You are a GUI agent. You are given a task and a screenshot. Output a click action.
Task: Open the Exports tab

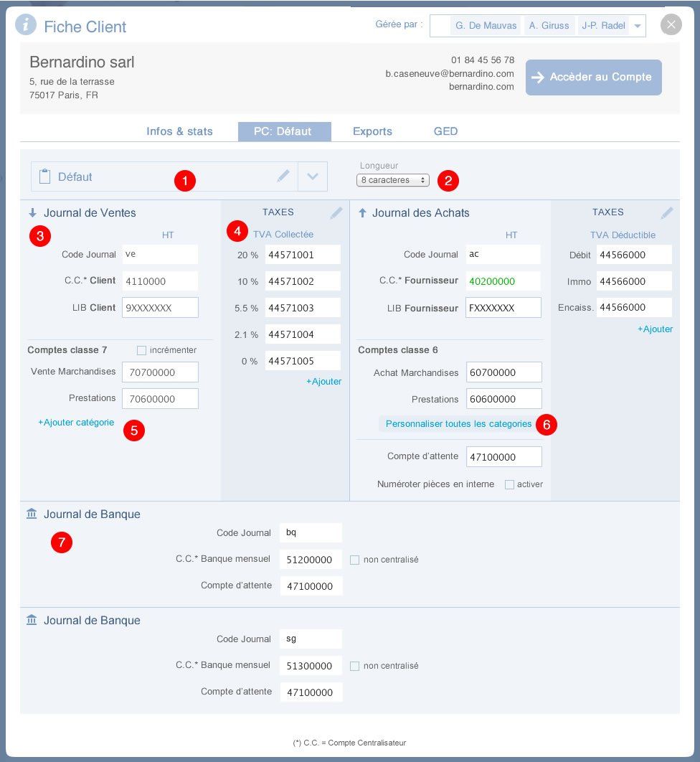[372, 131]
